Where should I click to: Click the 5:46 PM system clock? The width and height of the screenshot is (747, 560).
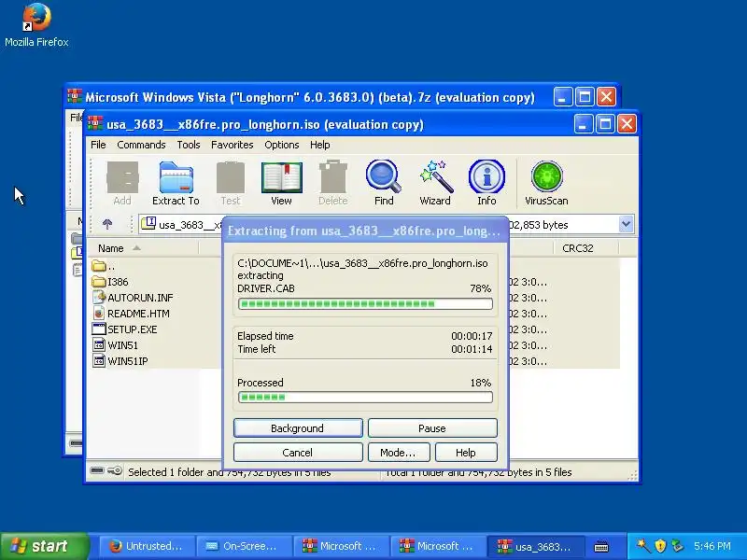712,546
